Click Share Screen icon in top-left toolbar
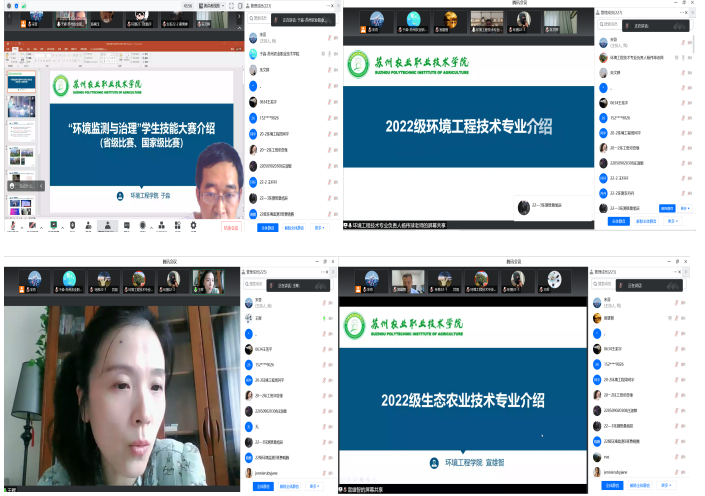Screen dimensions: 705x496 [54, 225]
